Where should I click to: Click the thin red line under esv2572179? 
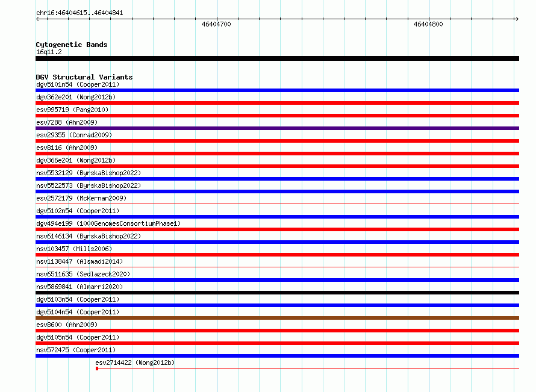(x=277, y=204)
